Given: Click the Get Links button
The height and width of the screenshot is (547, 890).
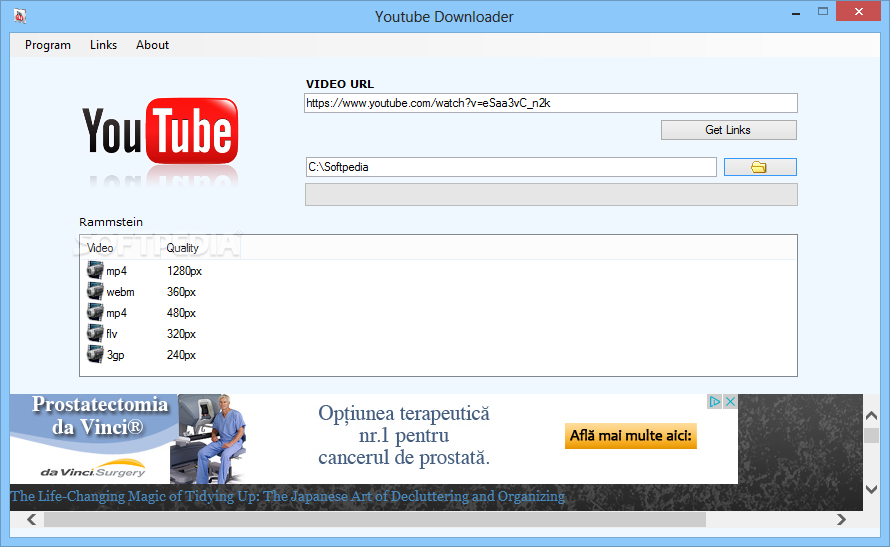Looking at the screenshot, I should tap(729, 130).
